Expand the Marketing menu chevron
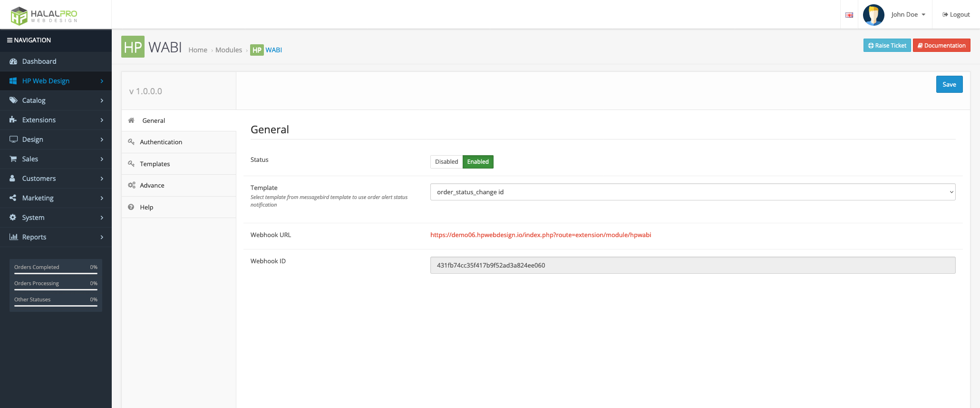 102,198
